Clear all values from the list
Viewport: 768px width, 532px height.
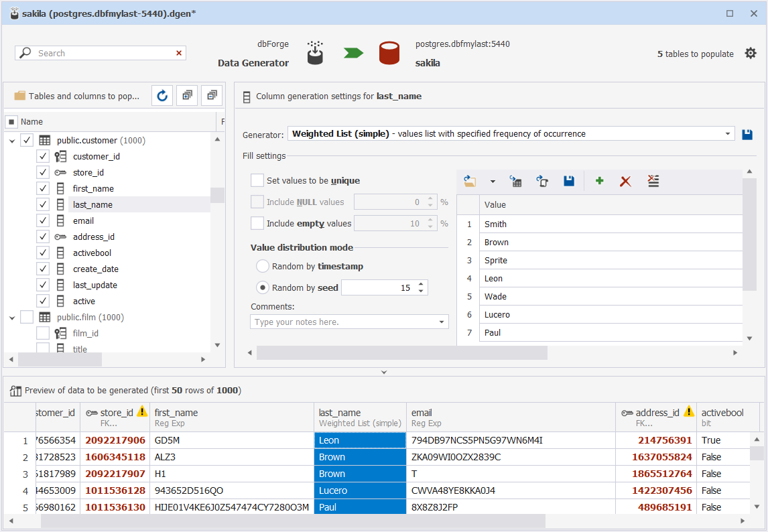(653, 182)
